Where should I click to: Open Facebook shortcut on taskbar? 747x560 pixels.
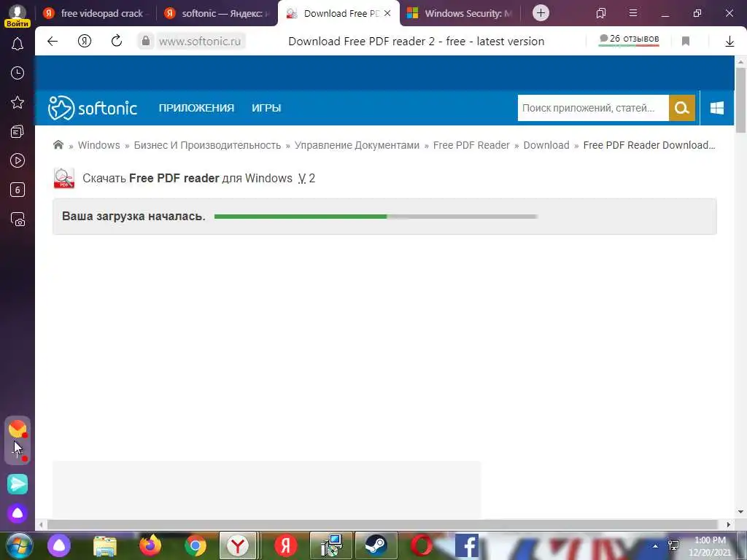coord(466,545)
